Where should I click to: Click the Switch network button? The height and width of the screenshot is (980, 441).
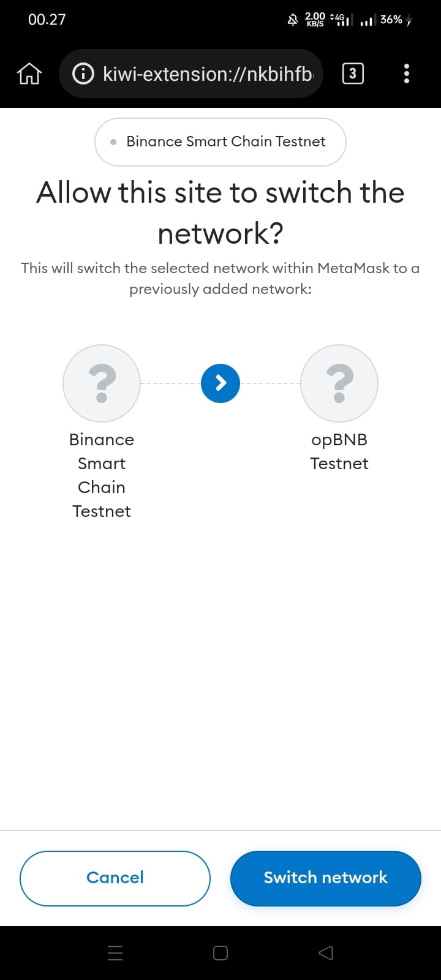[x=326, y=878]
